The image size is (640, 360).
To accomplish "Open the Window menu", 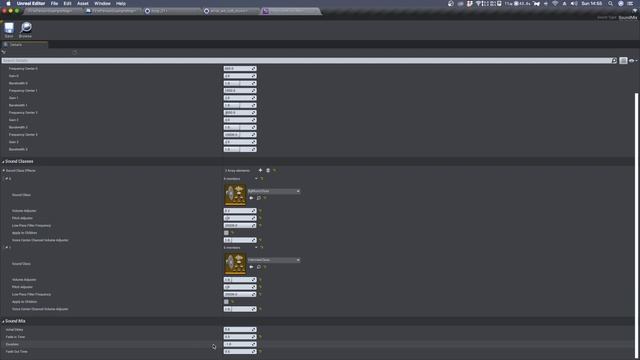I will tap(102, 3).
